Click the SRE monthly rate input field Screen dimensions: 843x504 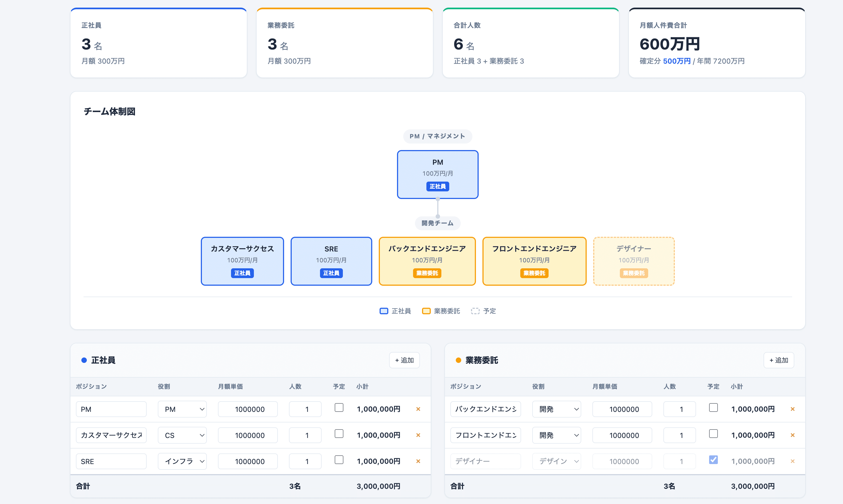pyautogui.click(x=248, y=461)
